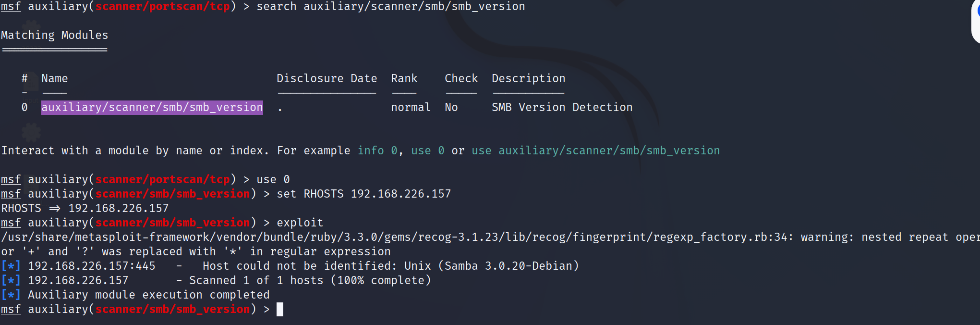Click the faint gear icon above Interact line
Viewport: 980px width, 325px height.
(x=31, y=132)
